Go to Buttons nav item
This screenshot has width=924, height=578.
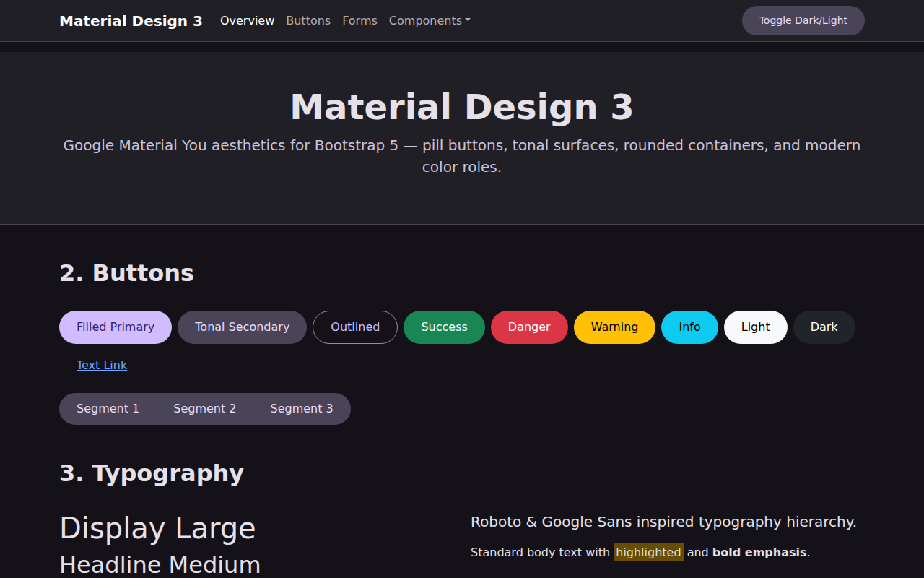(x=308, y=20)
